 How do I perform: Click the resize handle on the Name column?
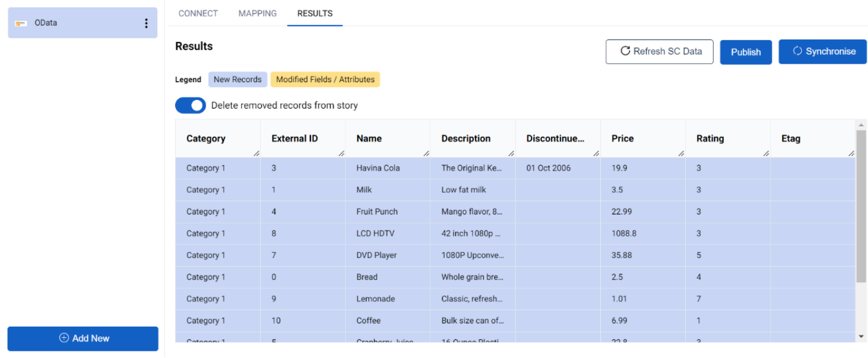pos(426,154)
